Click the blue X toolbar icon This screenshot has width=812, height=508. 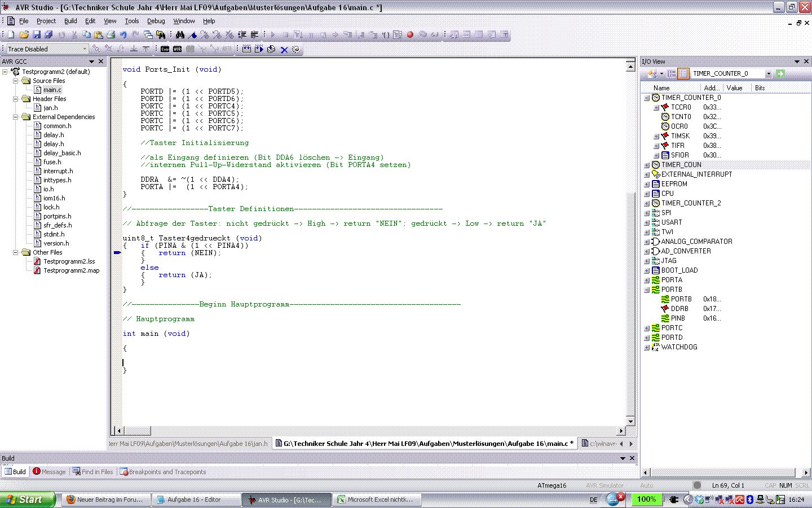pos(284,50)
